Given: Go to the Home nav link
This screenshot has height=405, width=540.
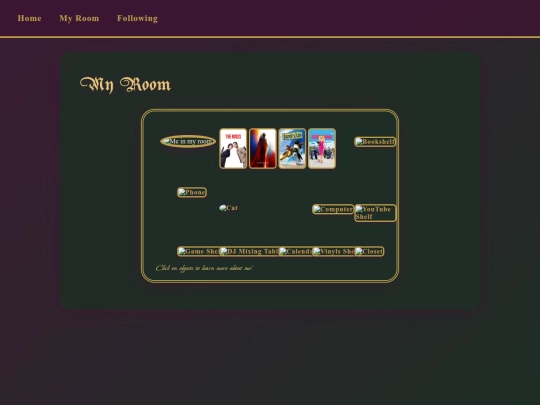Looking at the screenshot, I should (x=29, y=18).
